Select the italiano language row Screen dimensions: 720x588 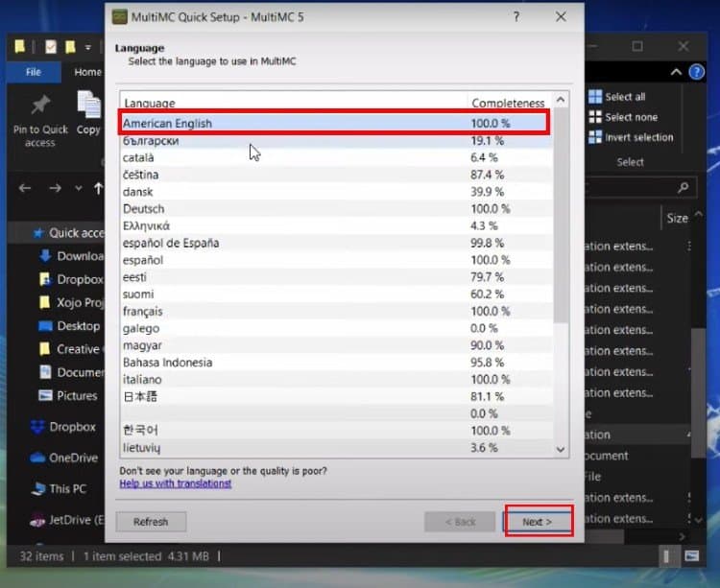pyautogui.click(x=337, y=379)
